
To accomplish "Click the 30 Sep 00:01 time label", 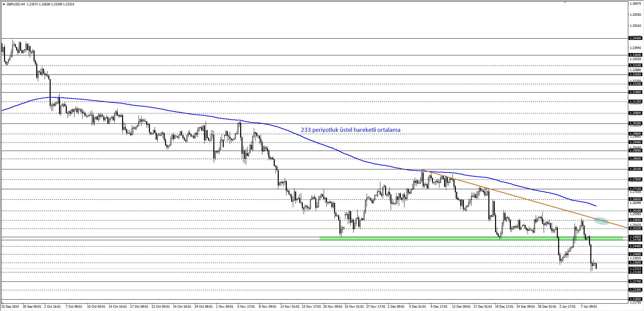I will 32,307.
